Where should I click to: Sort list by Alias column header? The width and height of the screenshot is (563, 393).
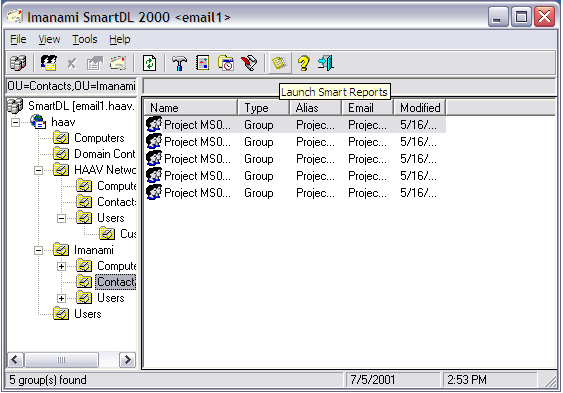coord(315,108)
